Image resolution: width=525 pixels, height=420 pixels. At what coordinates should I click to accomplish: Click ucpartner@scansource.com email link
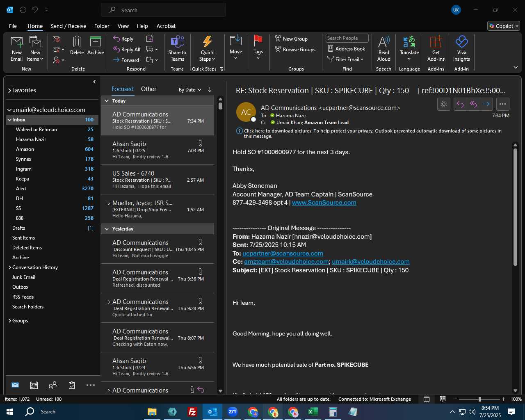click(283, 253)
